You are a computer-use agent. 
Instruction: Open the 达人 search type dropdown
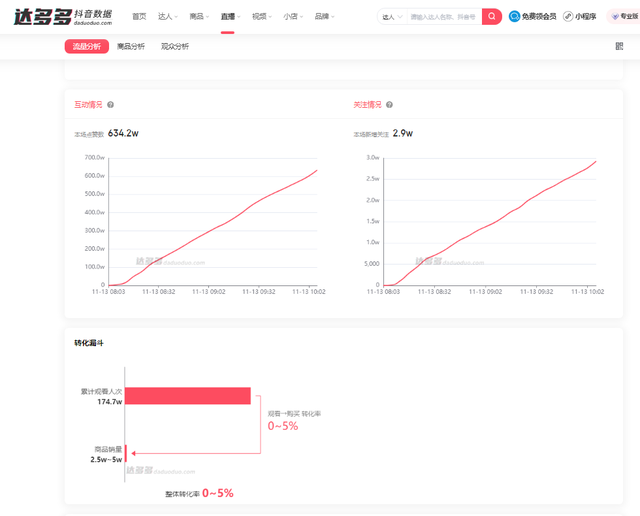click(392, 17)
